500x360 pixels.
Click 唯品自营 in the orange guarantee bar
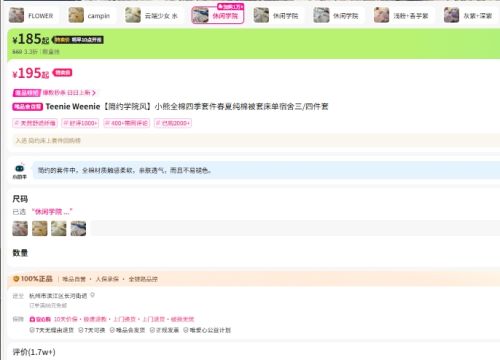click(x=74, y=279)
